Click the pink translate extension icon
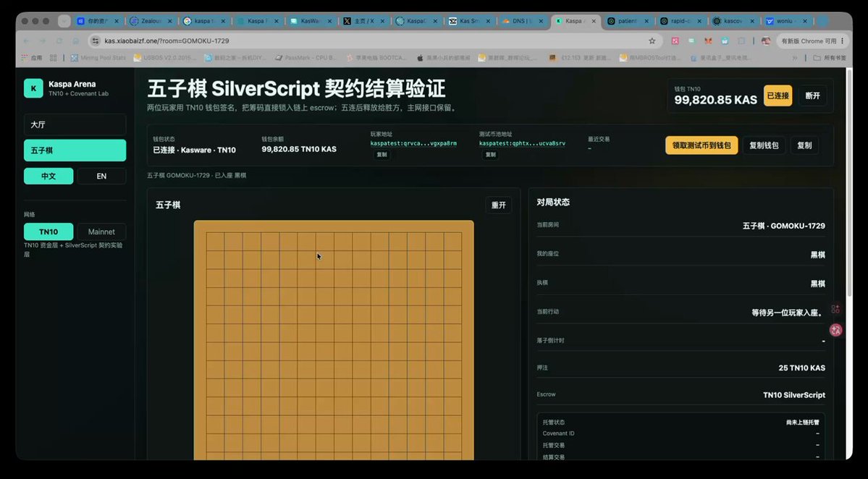Viewport: 868px width, 479px height. (675, 41)
